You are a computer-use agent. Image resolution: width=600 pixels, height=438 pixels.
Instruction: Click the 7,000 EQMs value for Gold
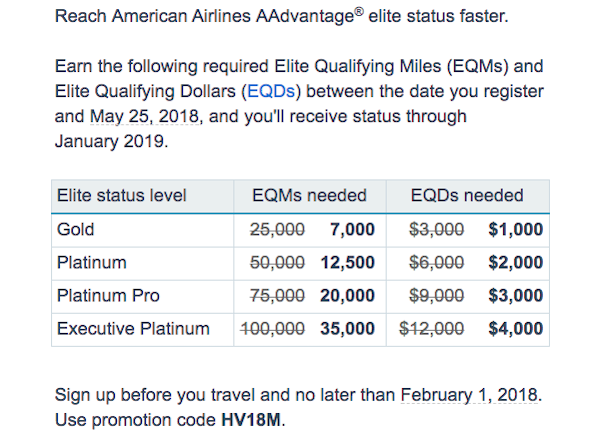click(352, 230)
